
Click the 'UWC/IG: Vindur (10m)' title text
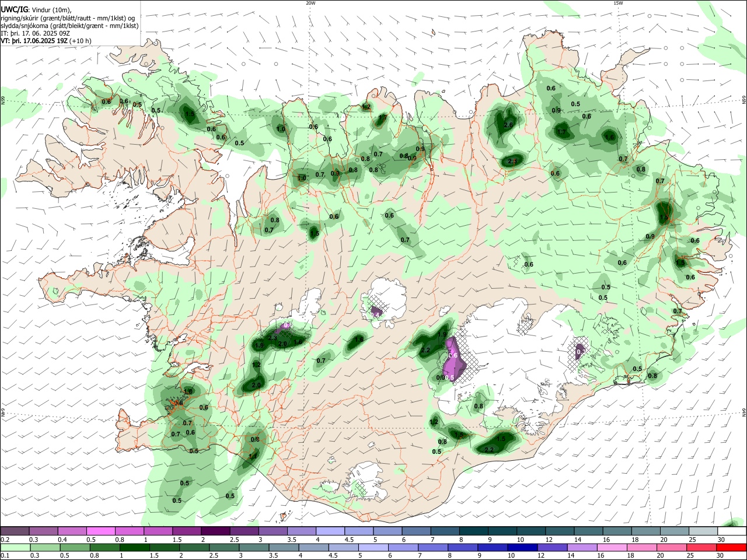[36, 10]
